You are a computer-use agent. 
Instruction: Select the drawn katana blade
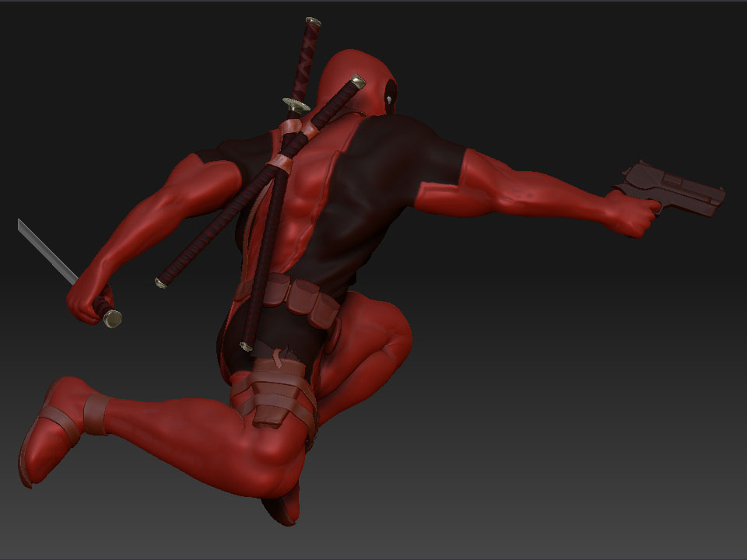(x=47, y=252)
